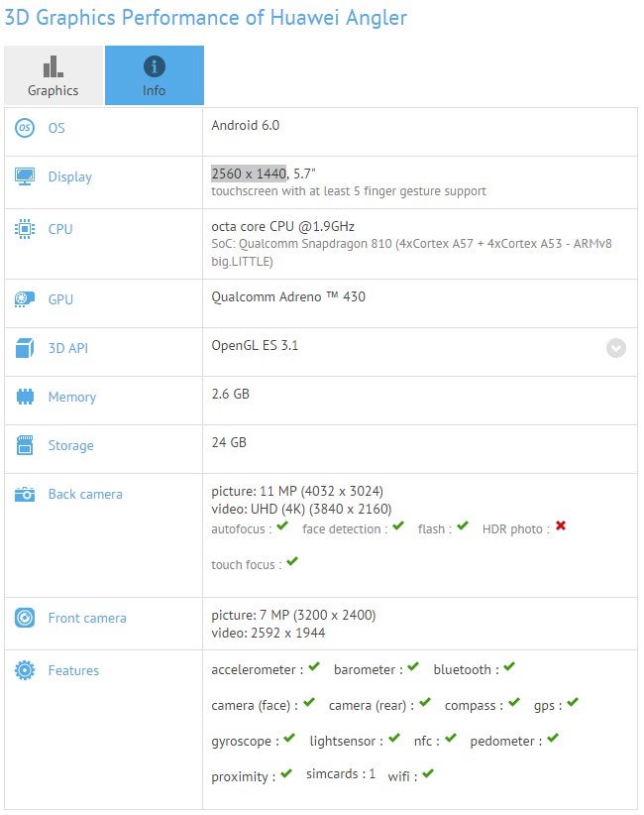Click the touch focus green check mark
The image size is (644, 815).
tap(292, 561)
